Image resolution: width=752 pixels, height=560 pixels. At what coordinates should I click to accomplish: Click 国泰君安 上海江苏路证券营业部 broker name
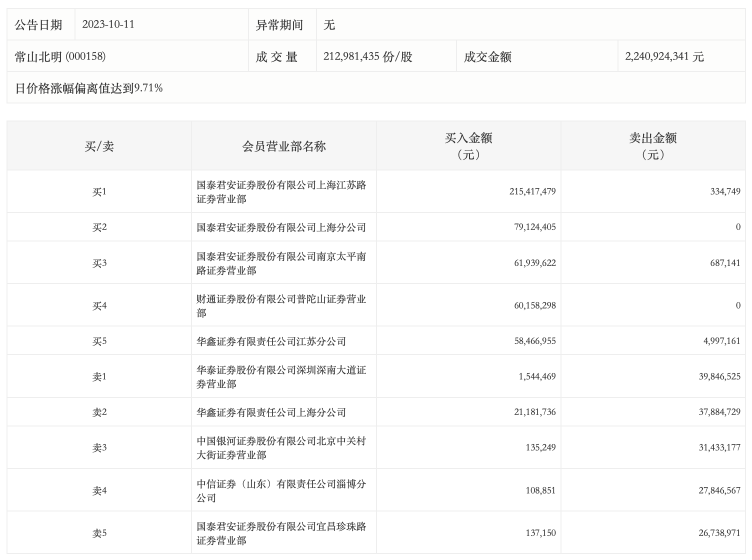click(281, 192)
